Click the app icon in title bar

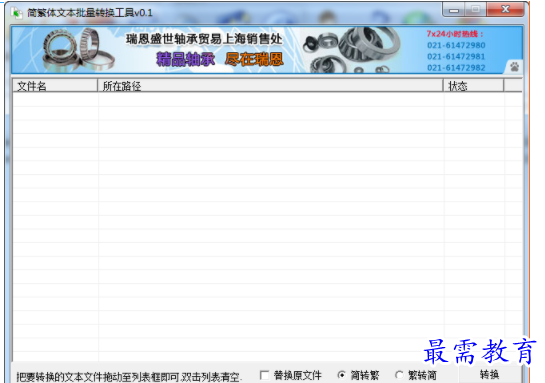(x=16, y=13)
